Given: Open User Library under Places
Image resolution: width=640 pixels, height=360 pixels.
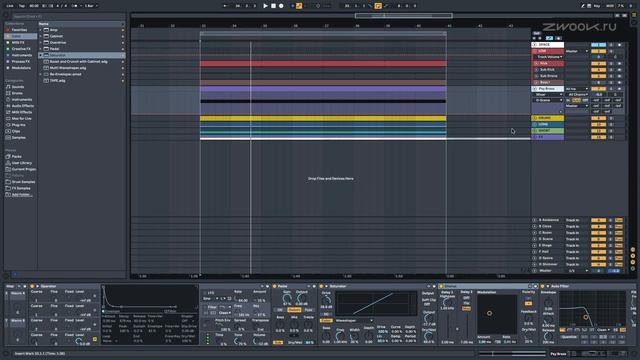Looking at the screenshot, I should pos(21,163).
